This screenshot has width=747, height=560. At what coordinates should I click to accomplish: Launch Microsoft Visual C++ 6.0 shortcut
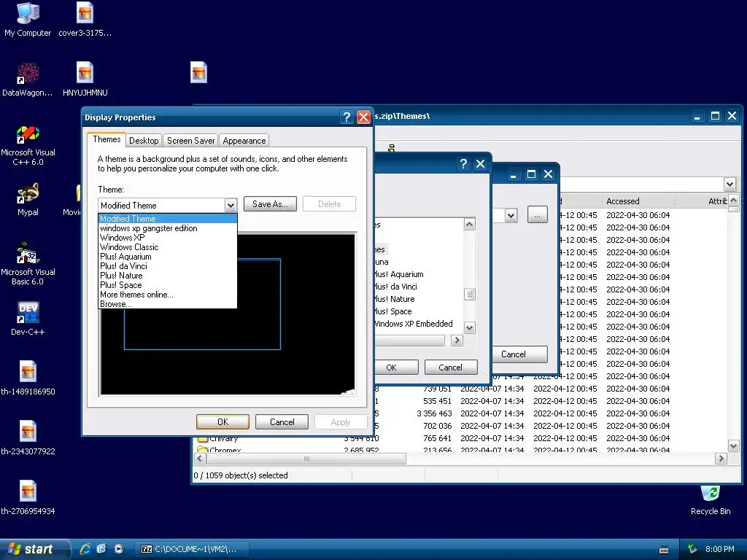(28, 145)
